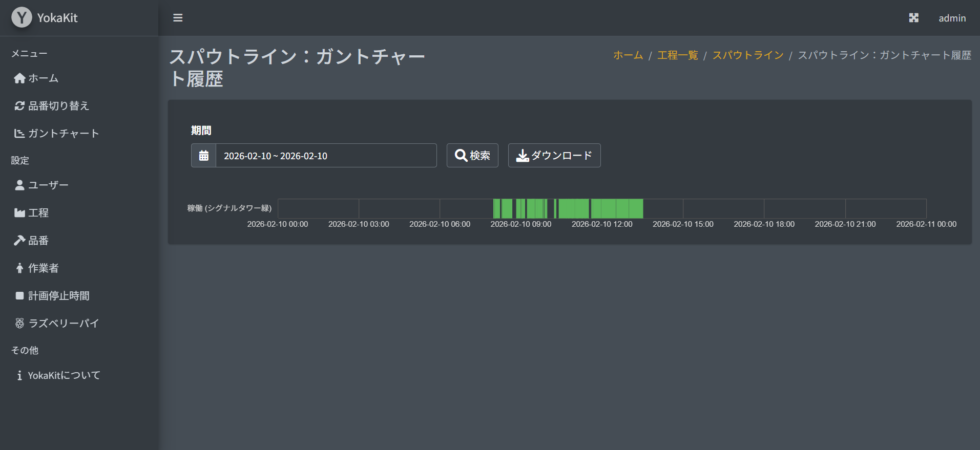Viewport: 980px width, 450px height.
Task: Click the Gantt chart icon in sidebar
Action: 19,134
